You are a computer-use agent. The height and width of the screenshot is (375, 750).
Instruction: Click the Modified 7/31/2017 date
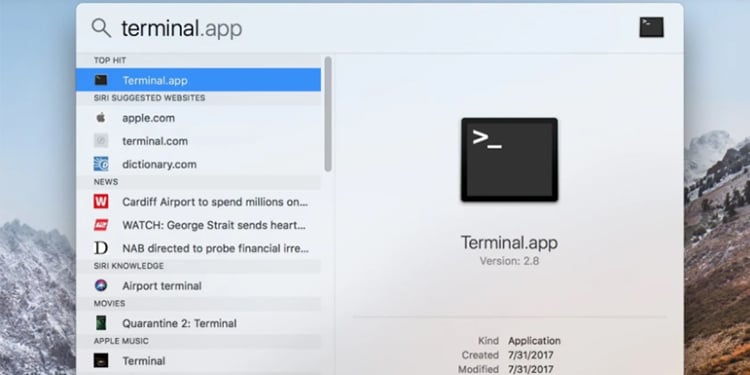point(530,369)
